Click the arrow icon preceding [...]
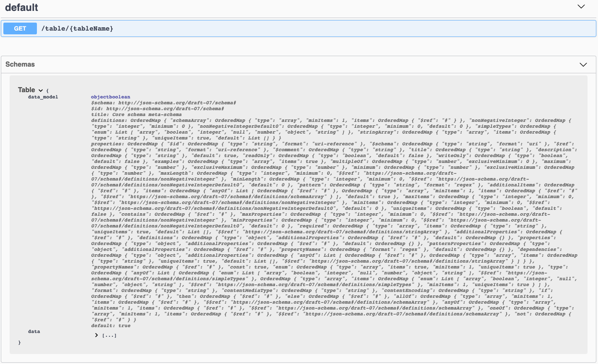The width and height of the screenshot is (598, 364). (97, 335)
